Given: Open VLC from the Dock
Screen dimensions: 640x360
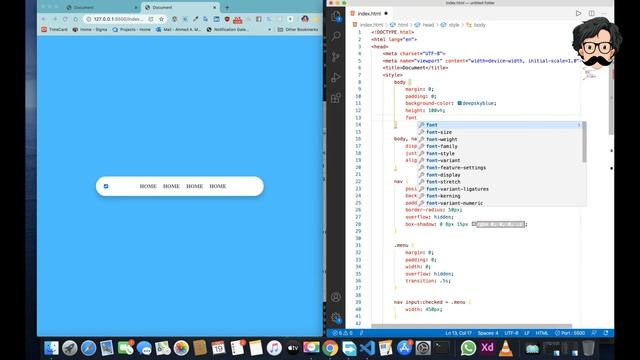Looking at the screenshot, I should click(506, 348).
